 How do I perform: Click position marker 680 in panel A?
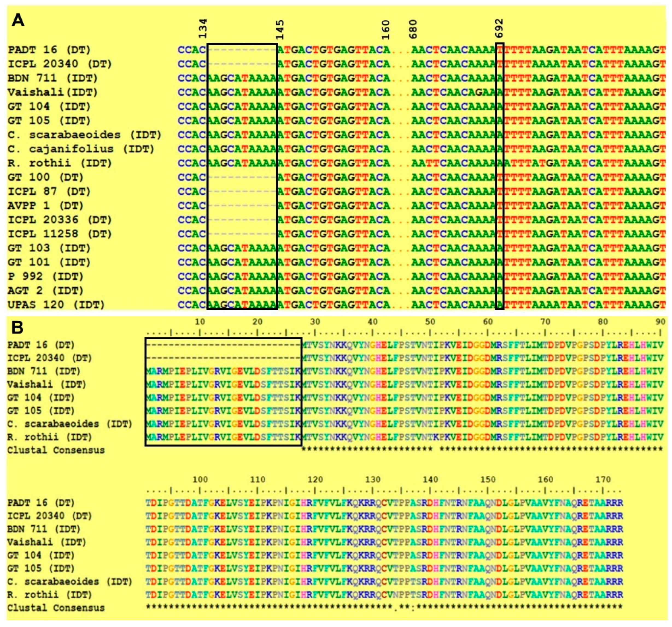[413, 30]
